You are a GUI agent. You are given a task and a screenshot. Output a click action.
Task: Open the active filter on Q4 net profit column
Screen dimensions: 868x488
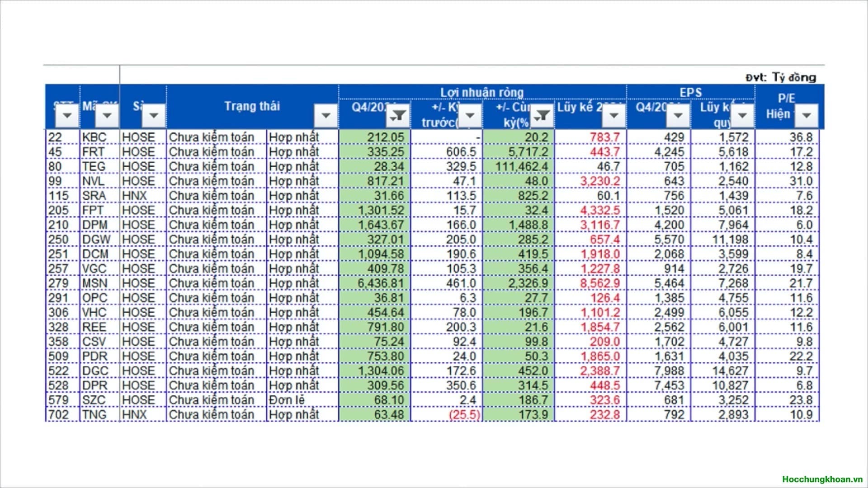pyautogui.click(x=398, y=116)
